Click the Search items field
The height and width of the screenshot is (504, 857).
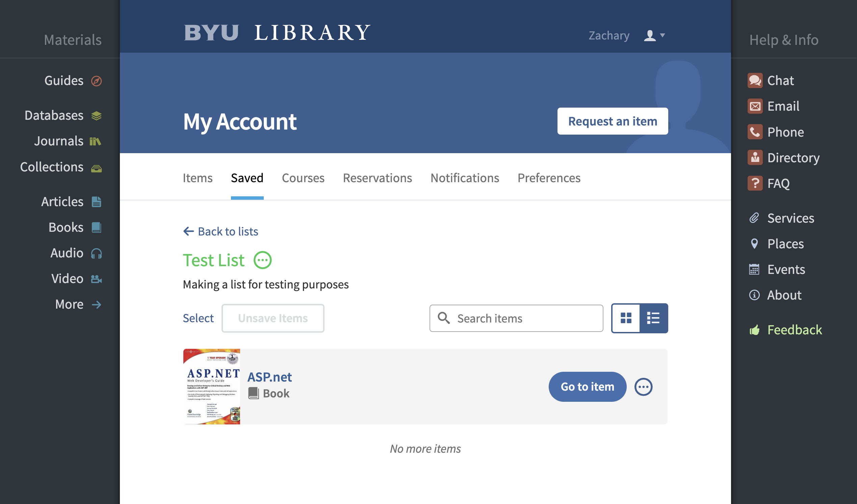(x=516, y=318)
